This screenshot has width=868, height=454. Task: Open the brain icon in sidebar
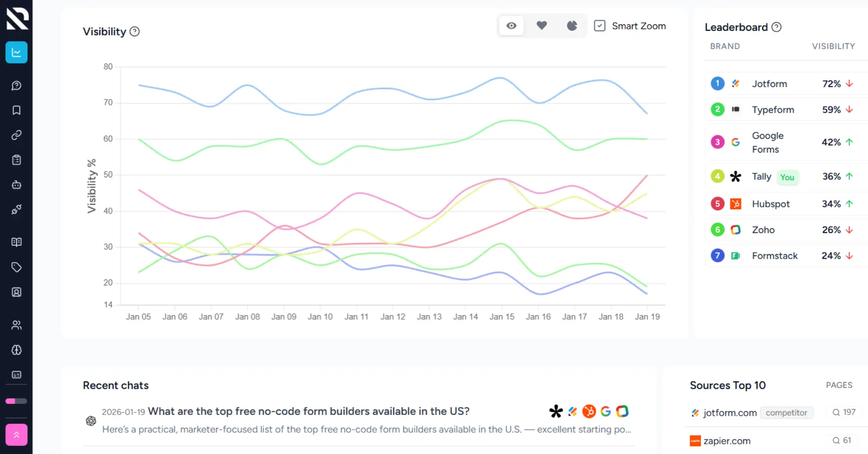pyautogui.click(x=16, y=350)
